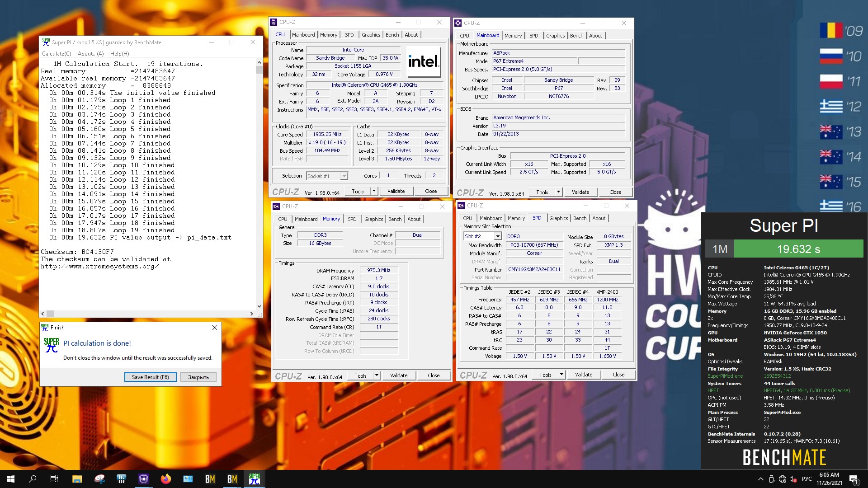This screenshot has width=868, height=488.
Task: Click the clock showing 6:05 AM
Action: (x=829, y=475)
